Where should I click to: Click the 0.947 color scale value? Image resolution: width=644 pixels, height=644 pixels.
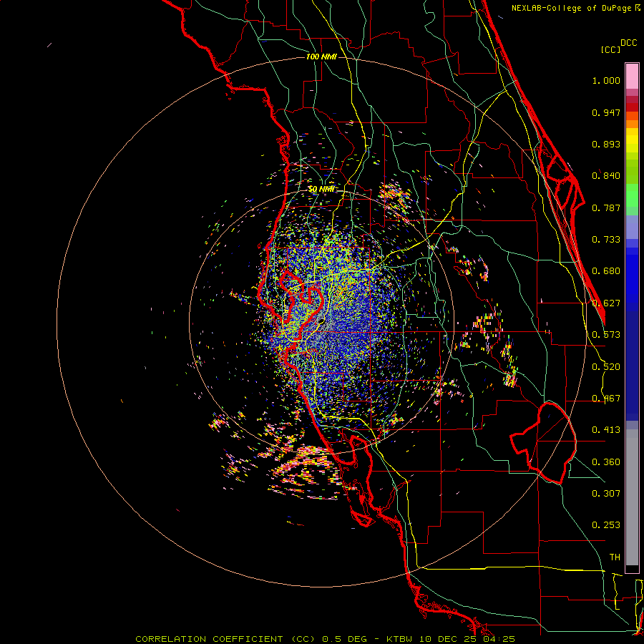pos(606,112)
